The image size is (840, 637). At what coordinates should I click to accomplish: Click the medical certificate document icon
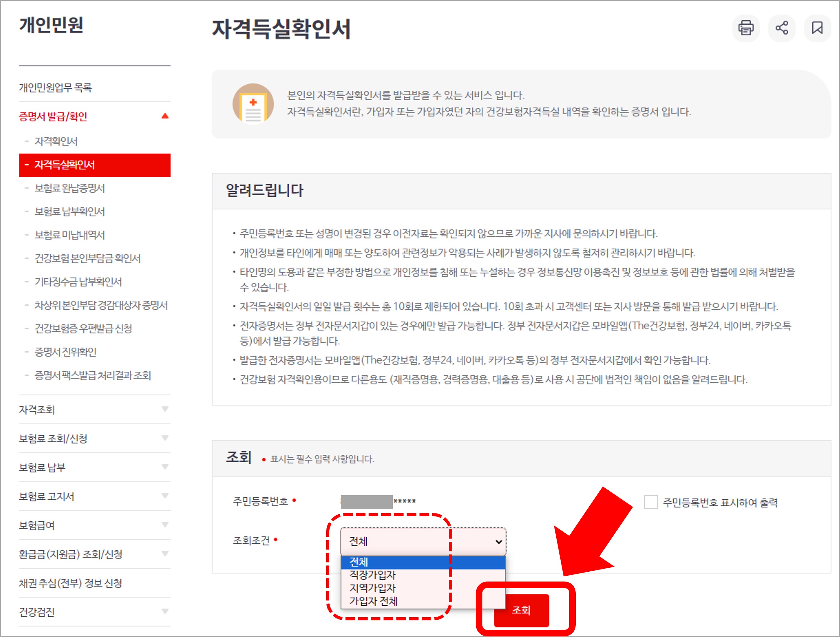coord(253,104)
